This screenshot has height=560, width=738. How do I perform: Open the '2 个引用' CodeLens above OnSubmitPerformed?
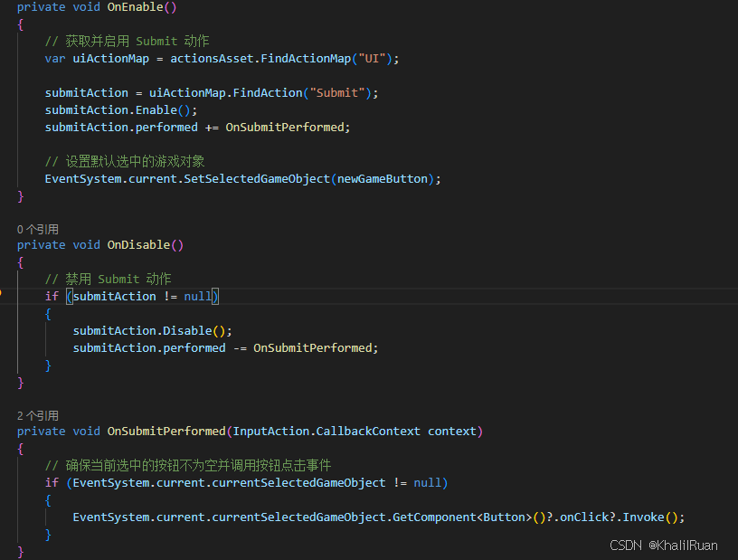38,416
